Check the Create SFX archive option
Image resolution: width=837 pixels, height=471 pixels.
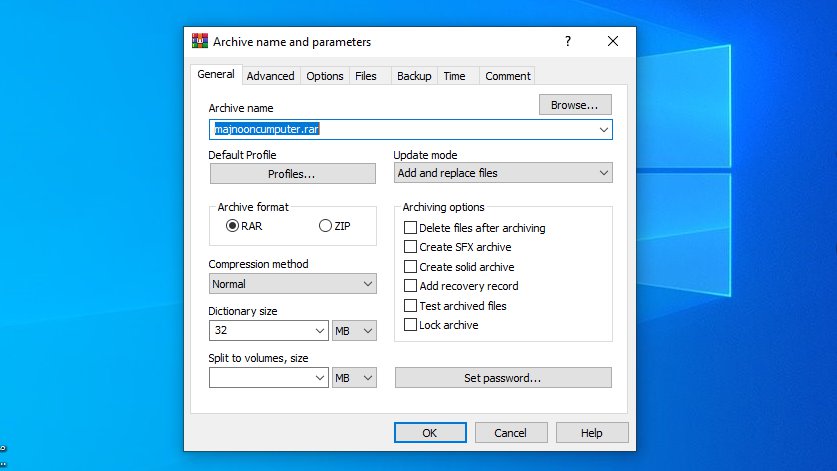(x=410, y=247)
